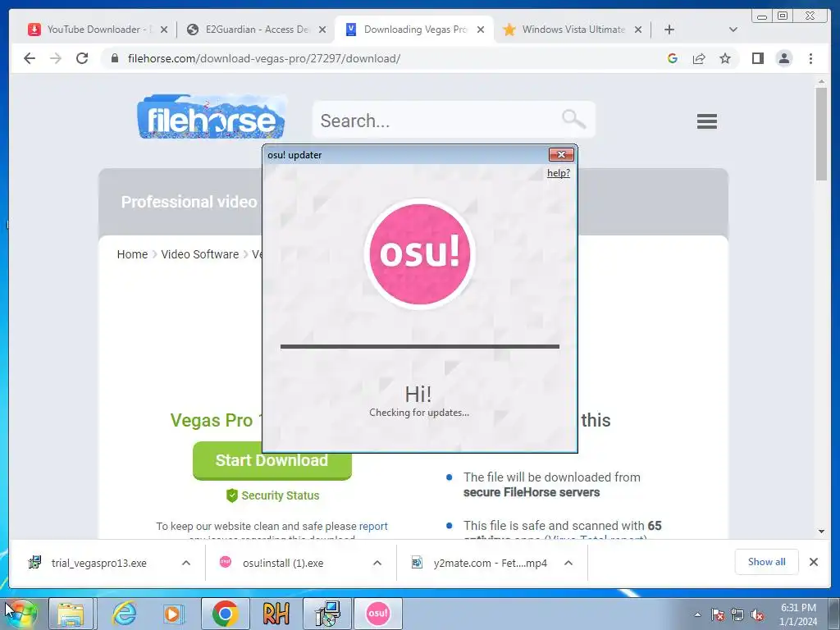Click the Google icon in the address bar
The image size is (840, 630).
673,58
